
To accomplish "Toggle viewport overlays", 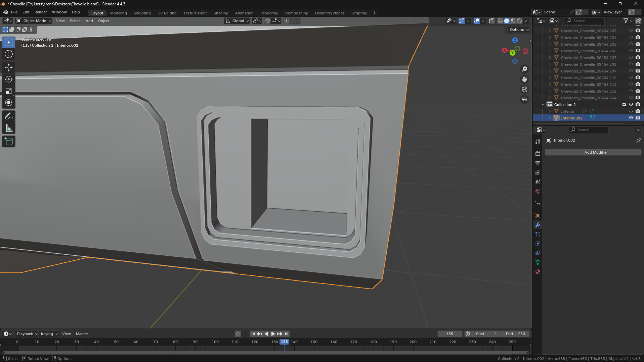I will click(x=477, y=21).
